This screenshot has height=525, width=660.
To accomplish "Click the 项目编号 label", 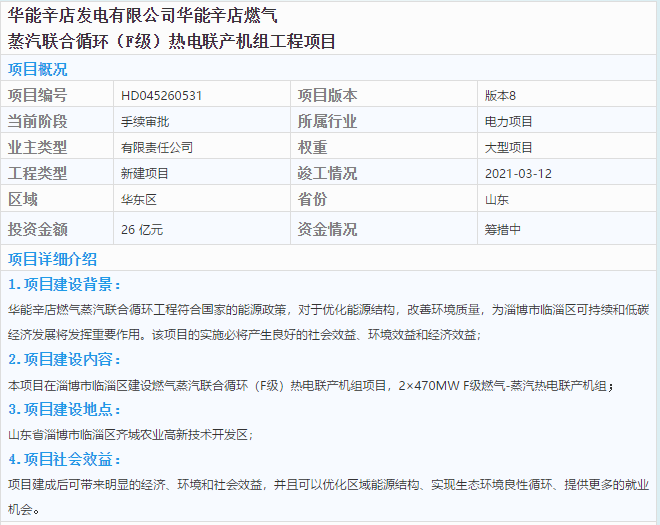I will click(37, 95).
